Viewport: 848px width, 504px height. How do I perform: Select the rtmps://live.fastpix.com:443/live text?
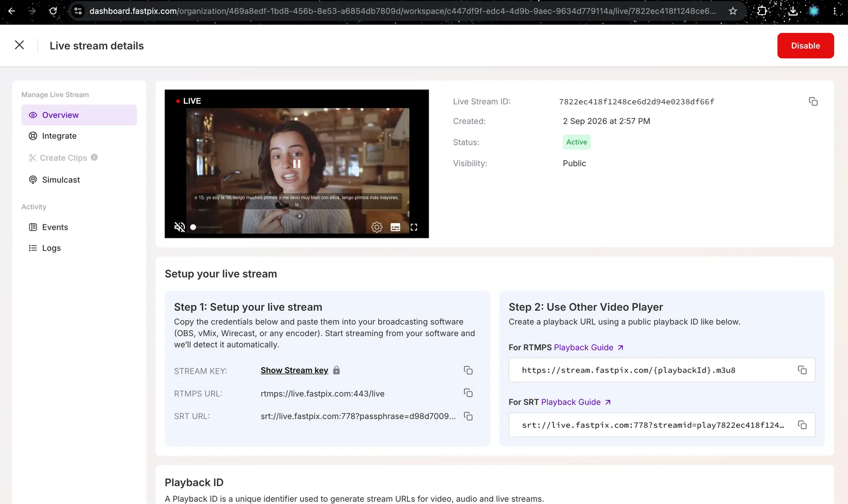pos(322,394)
